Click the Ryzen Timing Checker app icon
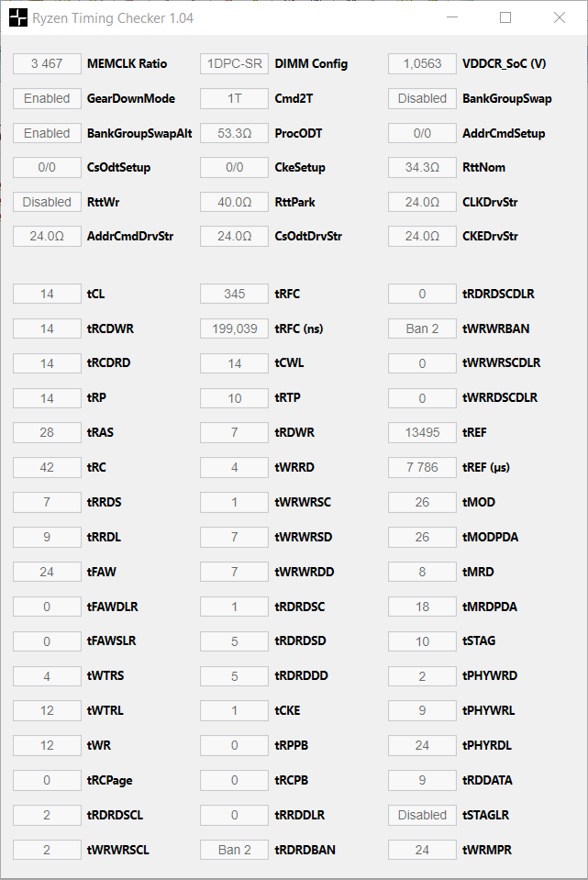Image resolution: width=588 pixels, height=880 pixels. (x=18, y=18)
